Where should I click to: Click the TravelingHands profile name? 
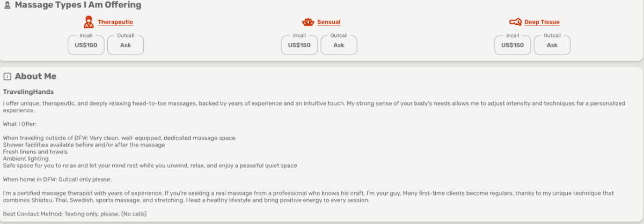coord(28,92)
